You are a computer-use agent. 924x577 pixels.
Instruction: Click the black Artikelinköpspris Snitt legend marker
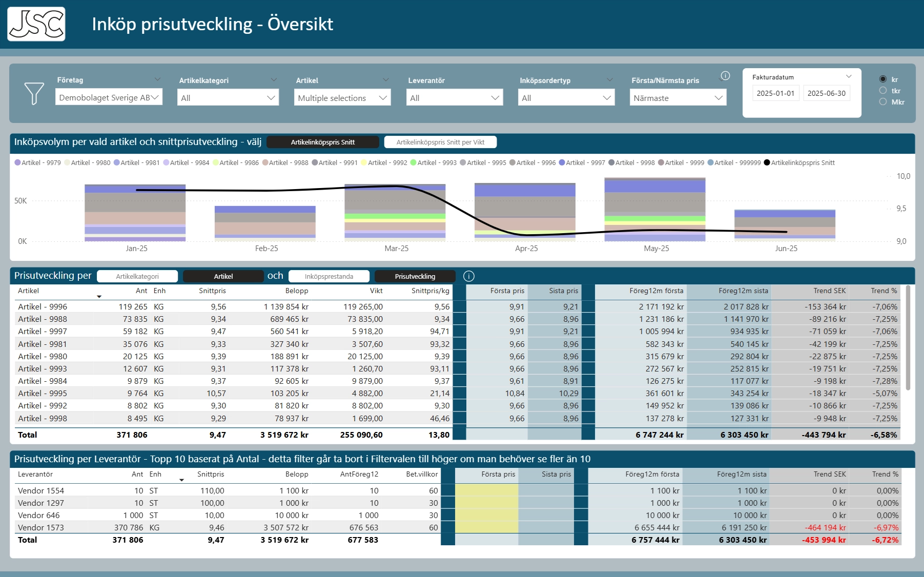[767, 162]
